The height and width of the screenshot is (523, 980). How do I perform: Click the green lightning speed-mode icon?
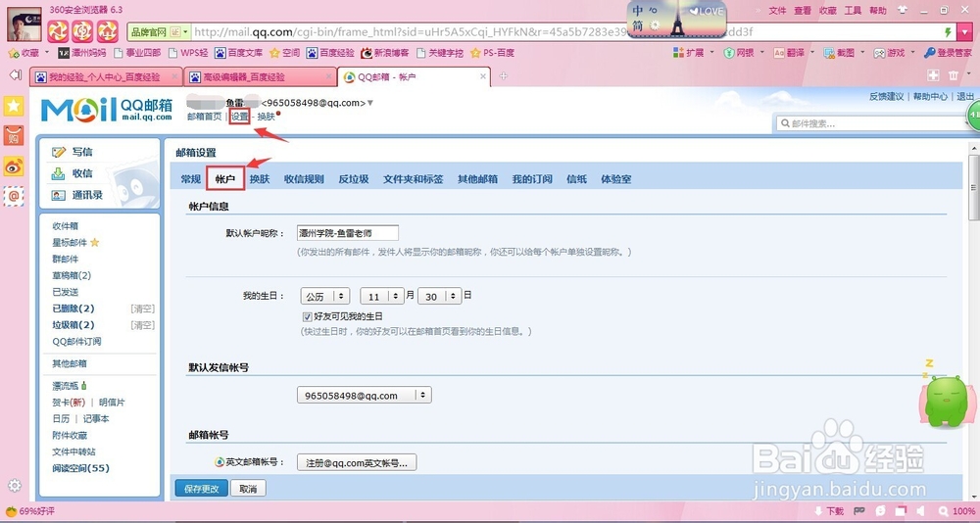click(x=948, y=32)
